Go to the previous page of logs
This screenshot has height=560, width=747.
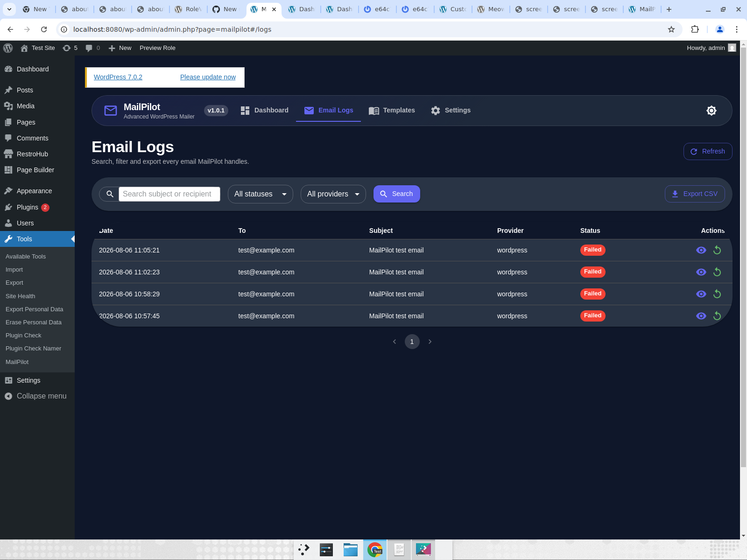click(395, 342)
